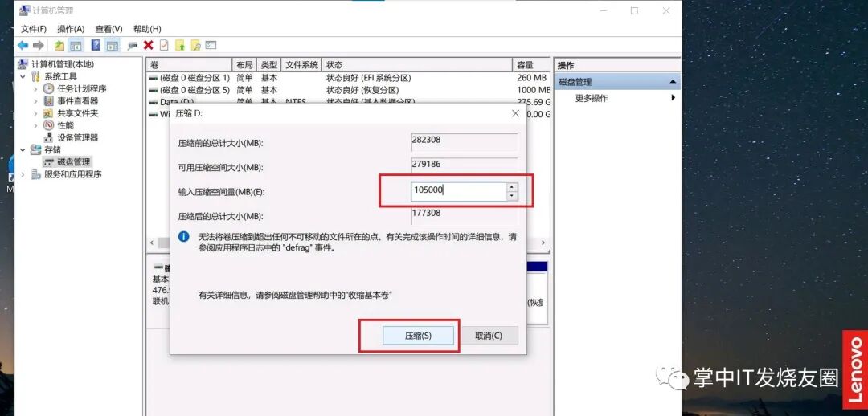The height and width of the screenshot is (416, 868).
Task: Click the 事件查看器 icon in tree
Action: (x=49, y=100)
